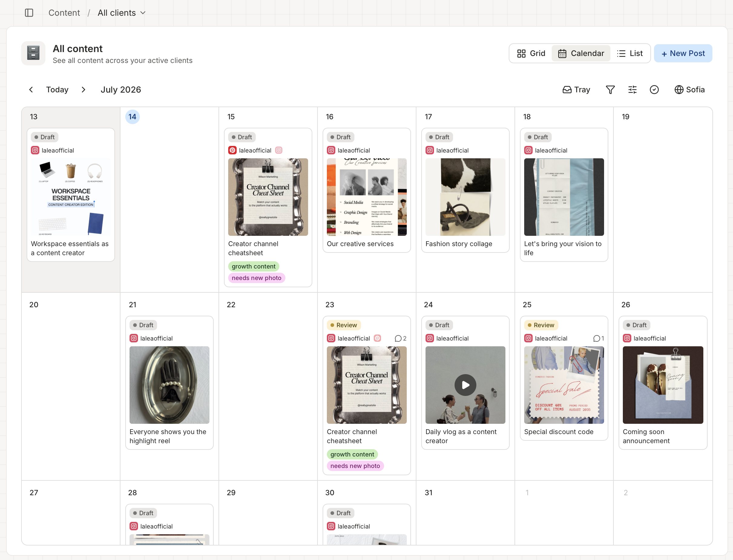Open Special Sale discount thumbnail

tap(564, 385)
